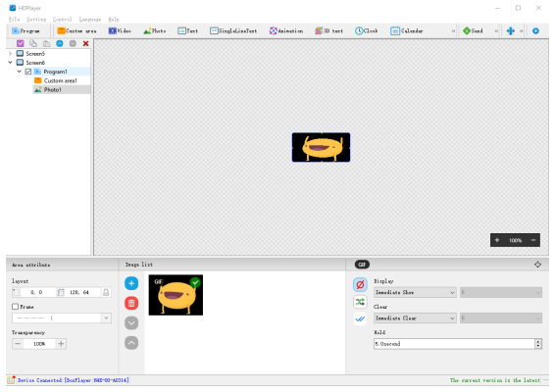The image size is (555, 392).
Task: Add a new Program from toolbar
Action: coord(25,31)
